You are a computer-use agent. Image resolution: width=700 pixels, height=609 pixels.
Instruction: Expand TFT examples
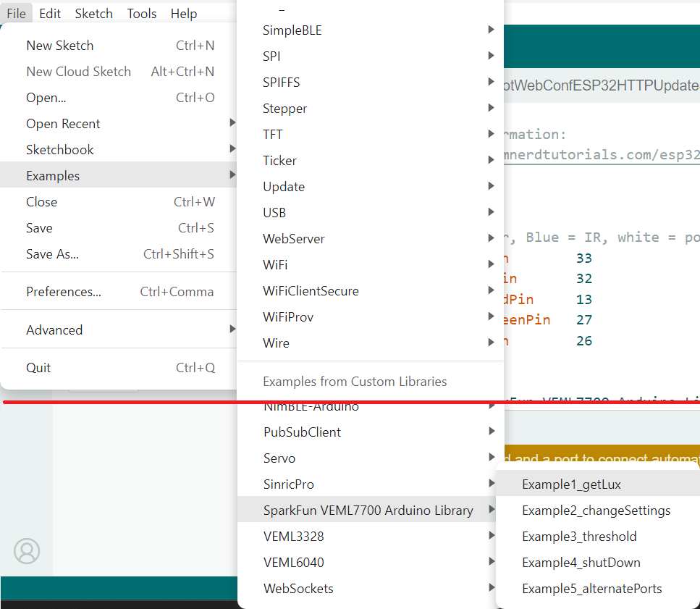click(371, 135)
